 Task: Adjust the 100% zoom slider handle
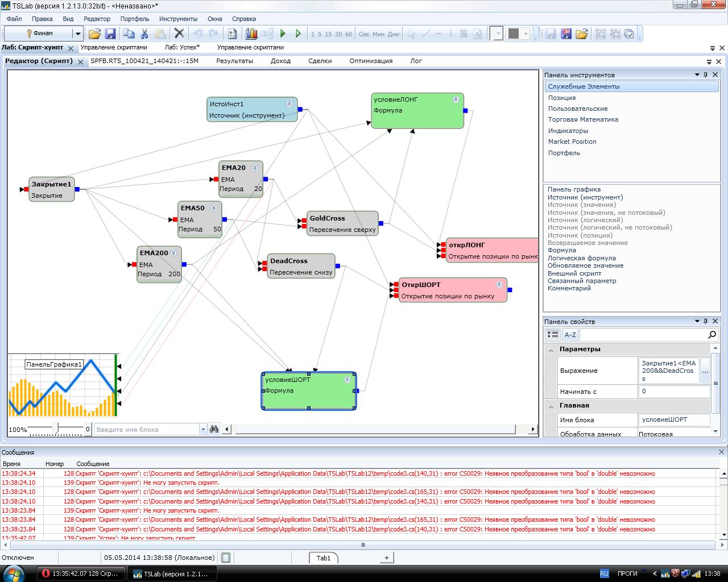pos(56,427)
